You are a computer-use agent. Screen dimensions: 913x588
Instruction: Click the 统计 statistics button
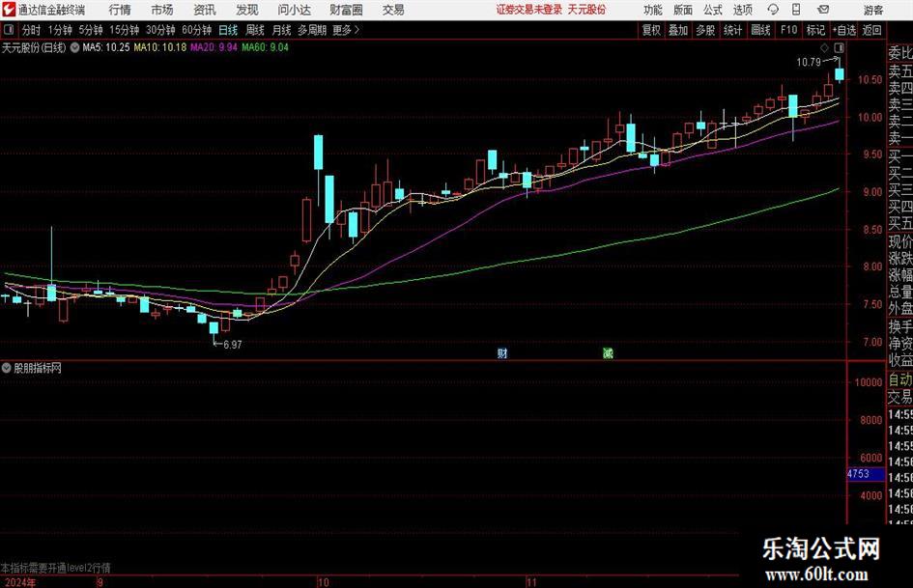[732, 30]
